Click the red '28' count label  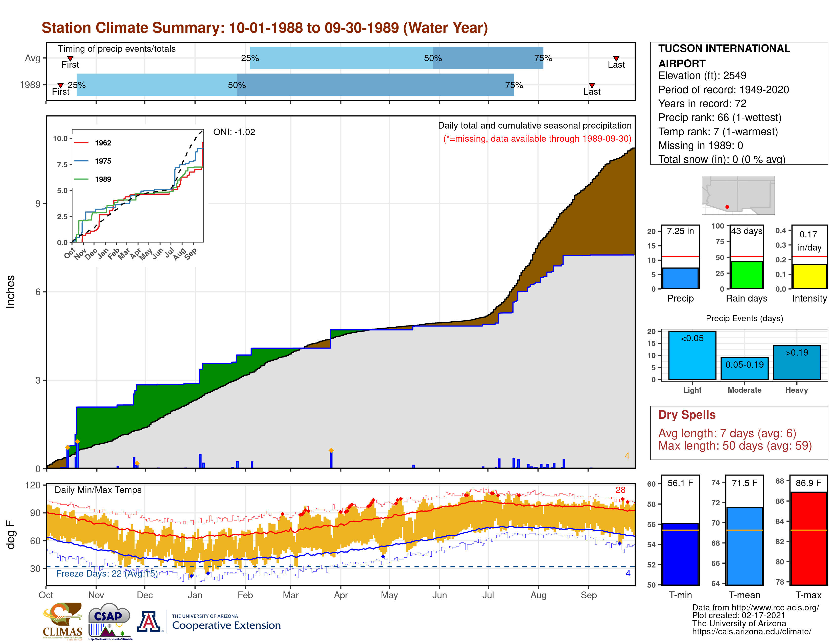pyautogui.click(x=620, y=490)
